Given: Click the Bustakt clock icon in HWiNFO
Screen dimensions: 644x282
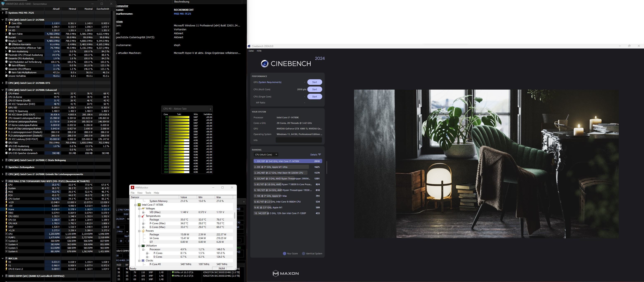Looking at the screenshot, I should click(x=6, y=37).
